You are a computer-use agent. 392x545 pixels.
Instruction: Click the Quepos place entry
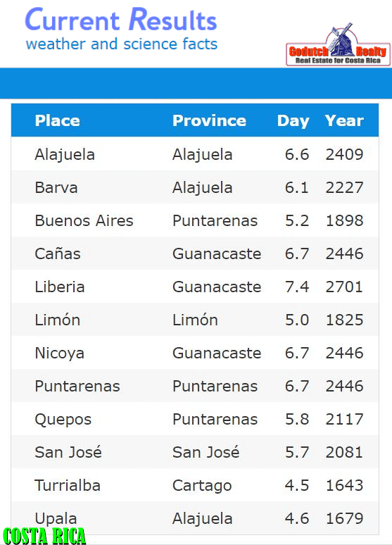pos(63,420)
